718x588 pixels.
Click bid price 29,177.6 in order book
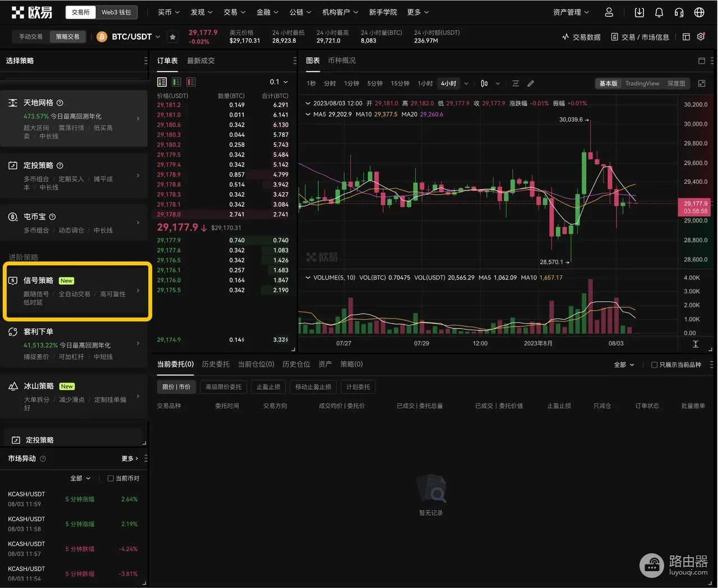click(169, 251)
